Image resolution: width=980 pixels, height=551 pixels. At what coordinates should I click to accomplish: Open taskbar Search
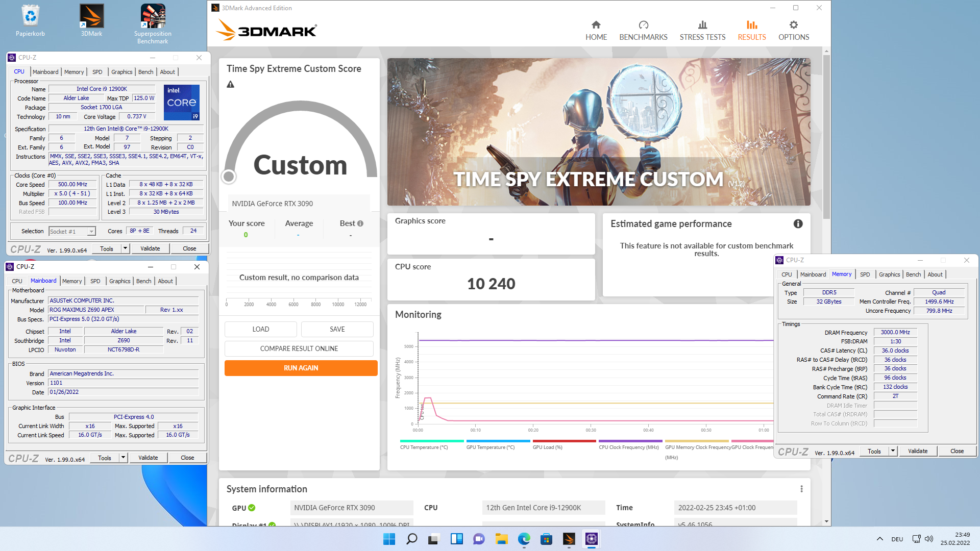[411, 539]
